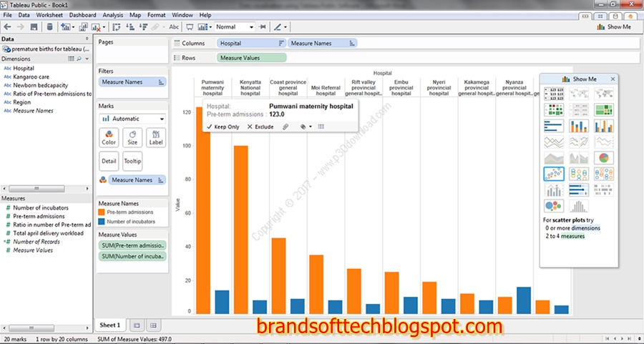Close the Show Me panel

(x=613, y=79)
